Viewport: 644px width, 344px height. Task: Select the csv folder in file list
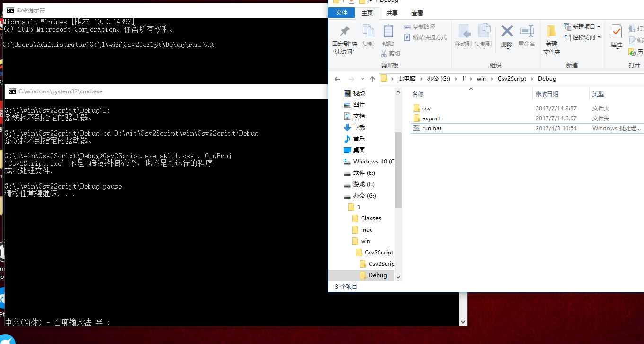[426, 108]
